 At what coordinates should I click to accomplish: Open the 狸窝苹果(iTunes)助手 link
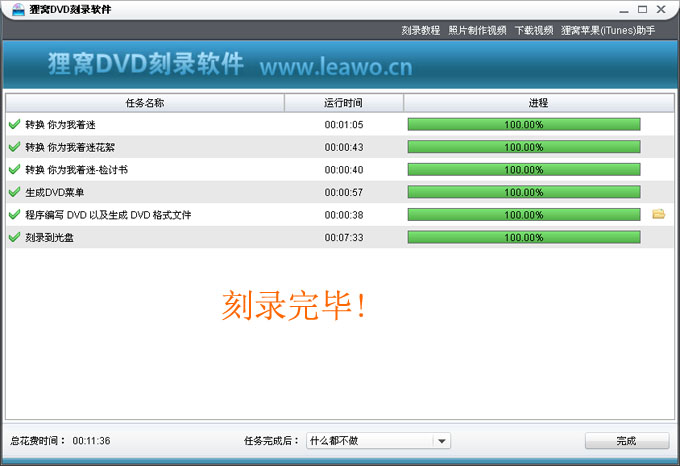click(x=608, y=30)
